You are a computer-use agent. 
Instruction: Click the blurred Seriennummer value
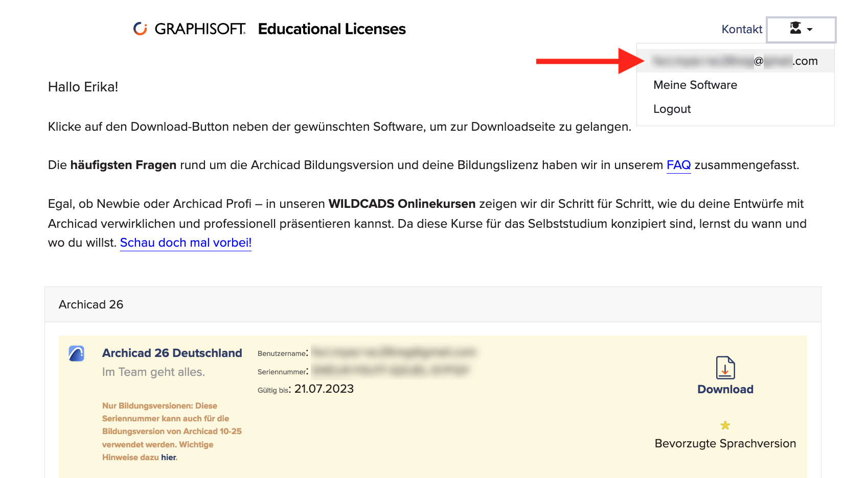pyautogui.click(x=390, y=370)
